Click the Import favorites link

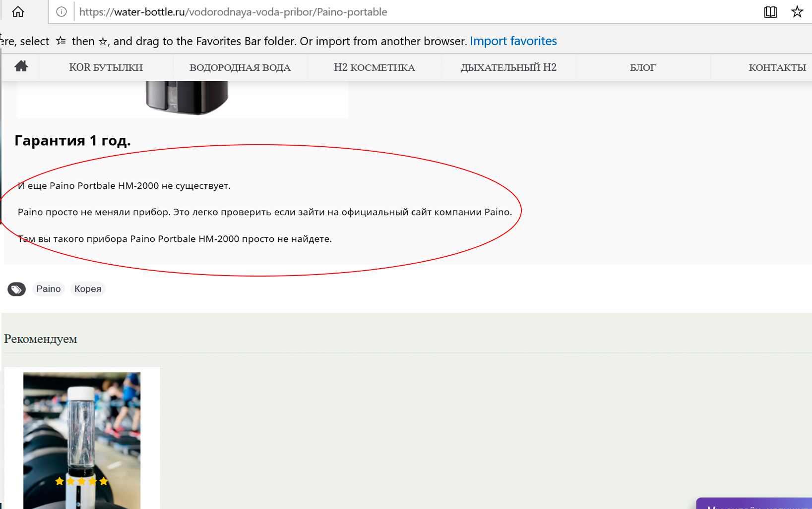tap(513, 41)
